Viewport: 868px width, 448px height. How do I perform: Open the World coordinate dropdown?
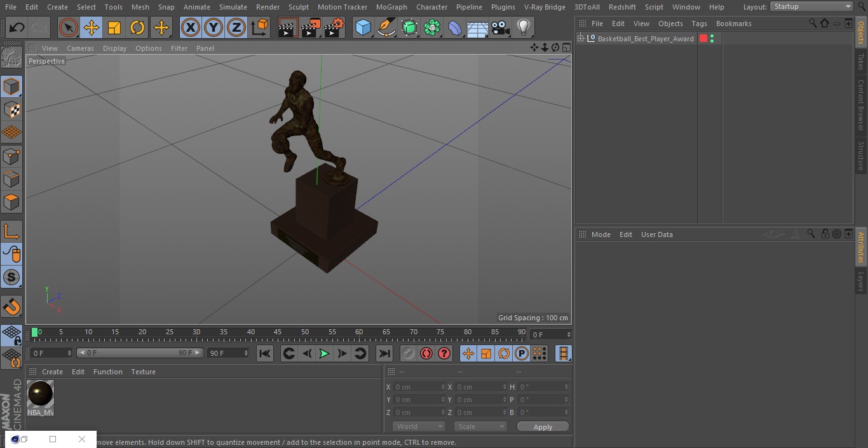(x=419, y=426)
